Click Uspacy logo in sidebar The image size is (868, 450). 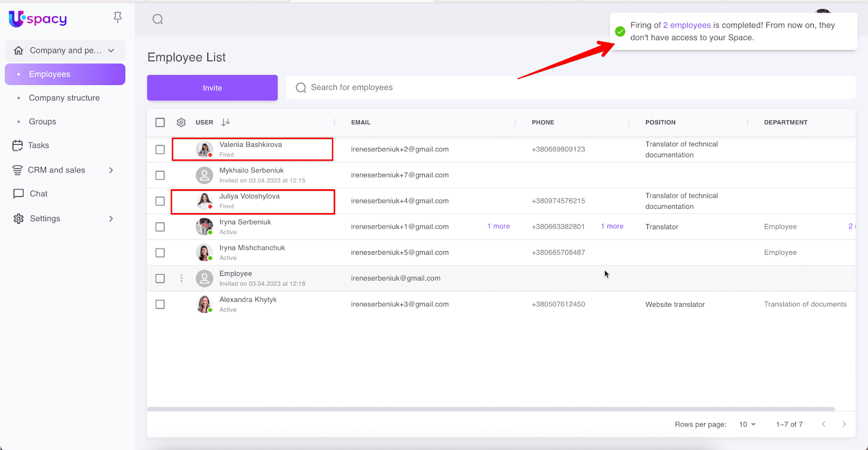point(38,19)
